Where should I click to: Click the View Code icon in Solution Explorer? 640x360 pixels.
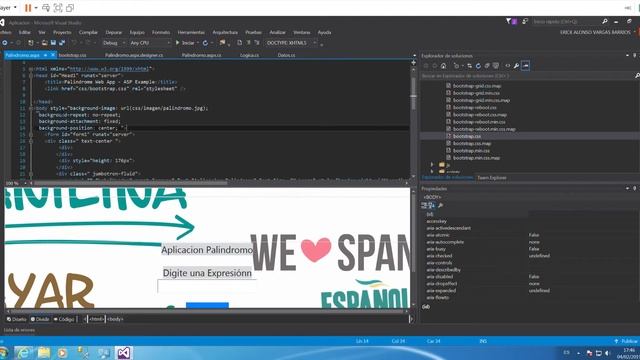[x=507, y=66]
